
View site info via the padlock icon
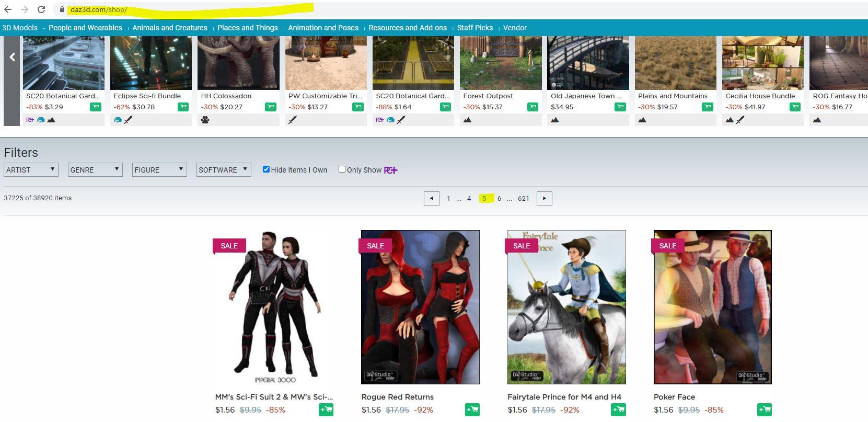point(62,9)
